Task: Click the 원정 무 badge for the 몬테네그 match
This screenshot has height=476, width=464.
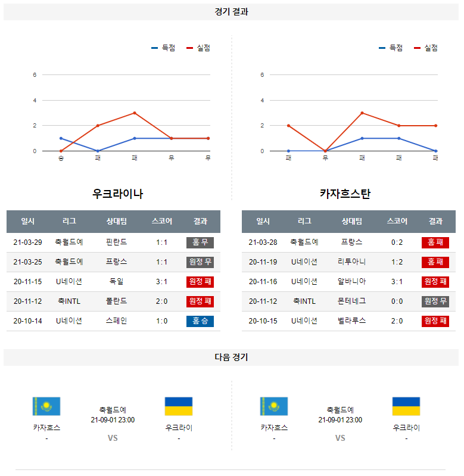Action: click(x=435, y=301)
